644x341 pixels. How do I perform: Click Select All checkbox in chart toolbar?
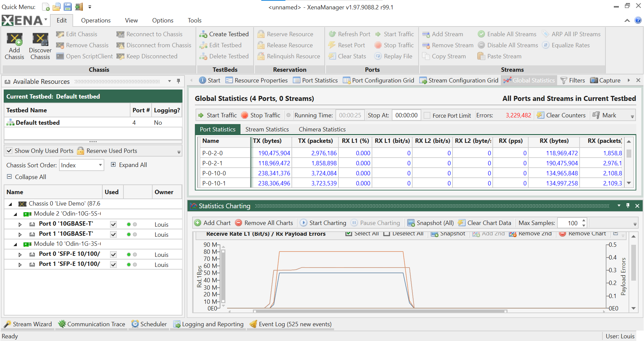pyautogui.click(x=349, y=234)
